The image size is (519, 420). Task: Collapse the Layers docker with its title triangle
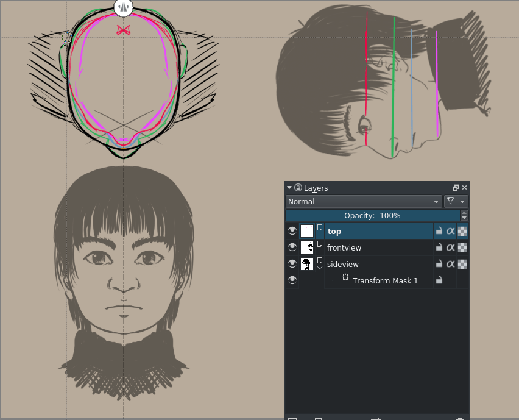coord(288,187)
